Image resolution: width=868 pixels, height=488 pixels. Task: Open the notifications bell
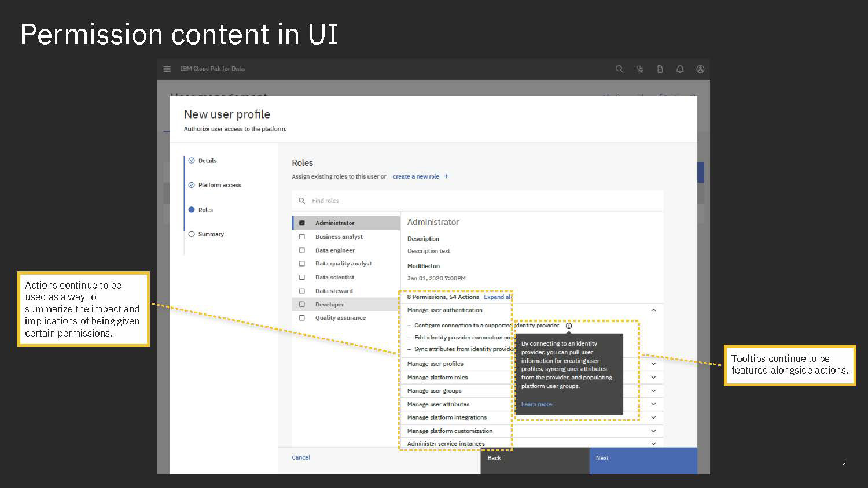[680, 69]
